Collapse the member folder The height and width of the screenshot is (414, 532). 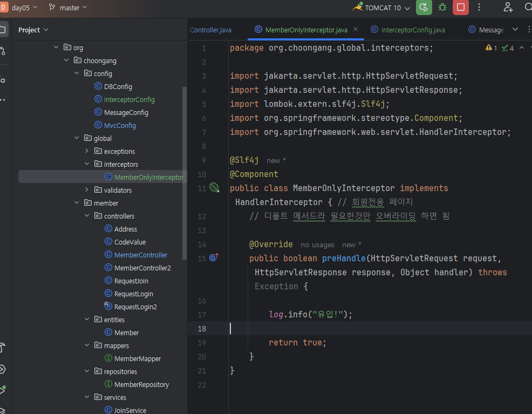[x=76, y=202]
